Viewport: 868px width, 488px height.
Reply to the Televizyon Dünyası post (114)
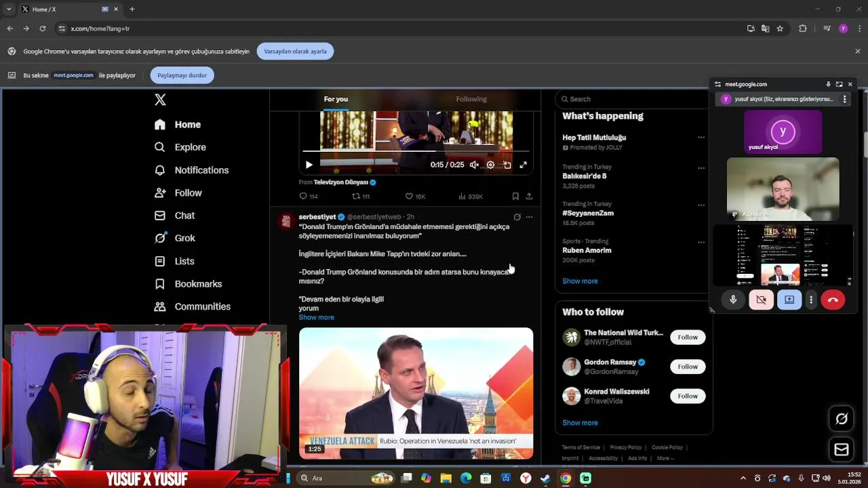click(x=309, y=197)
